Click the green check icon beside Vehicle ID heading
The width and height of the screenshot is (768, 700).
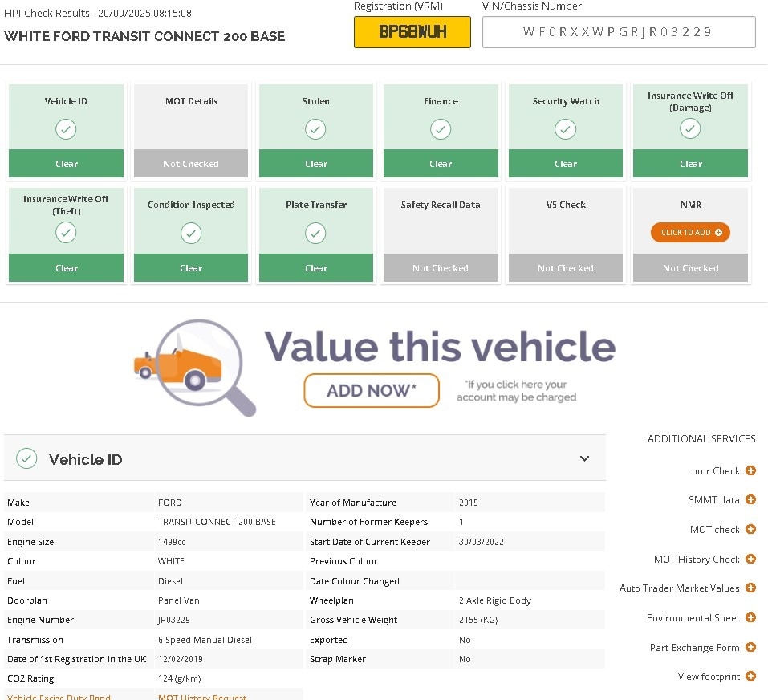point(26,458)
